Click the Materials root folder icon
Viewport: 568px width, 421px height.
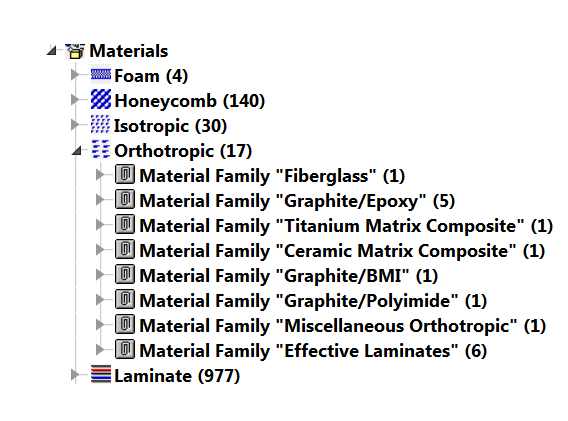(x=75, y=51)
